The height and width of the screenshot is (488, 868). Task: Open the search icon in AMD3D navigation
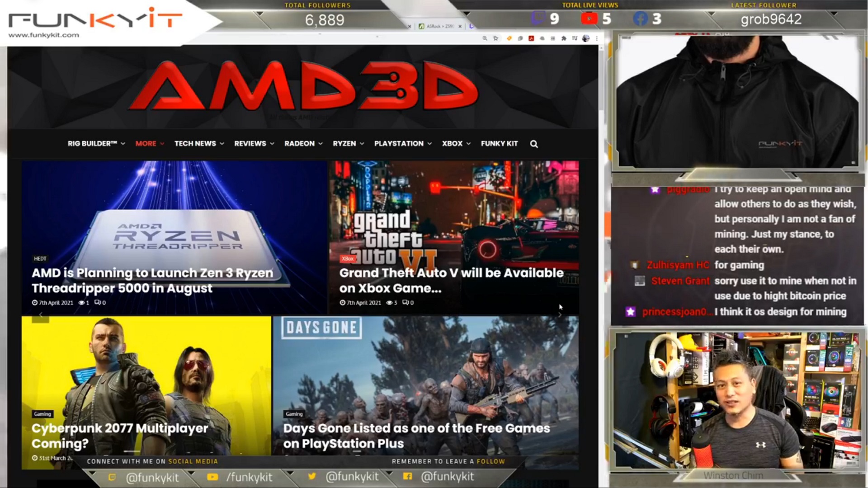point(534,144)
